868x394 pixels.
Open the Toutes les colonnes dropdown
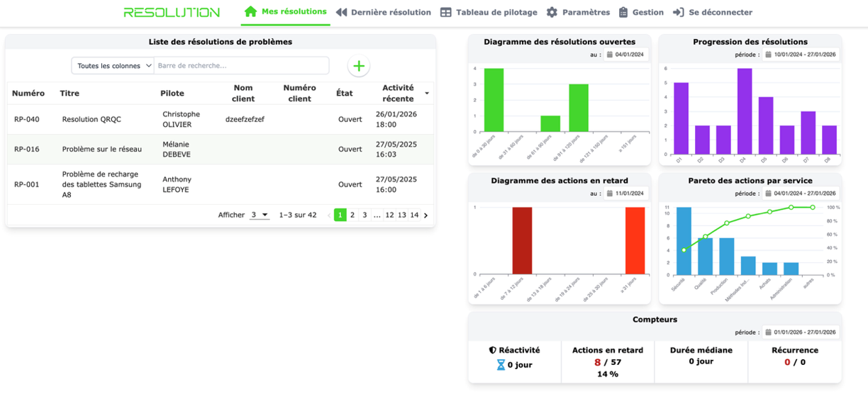click(113, 66)
